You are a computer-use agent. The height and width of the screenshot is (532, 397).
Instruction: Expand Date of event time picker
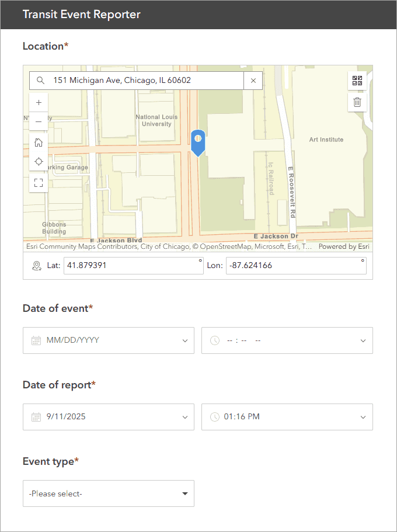coord(363,340)
